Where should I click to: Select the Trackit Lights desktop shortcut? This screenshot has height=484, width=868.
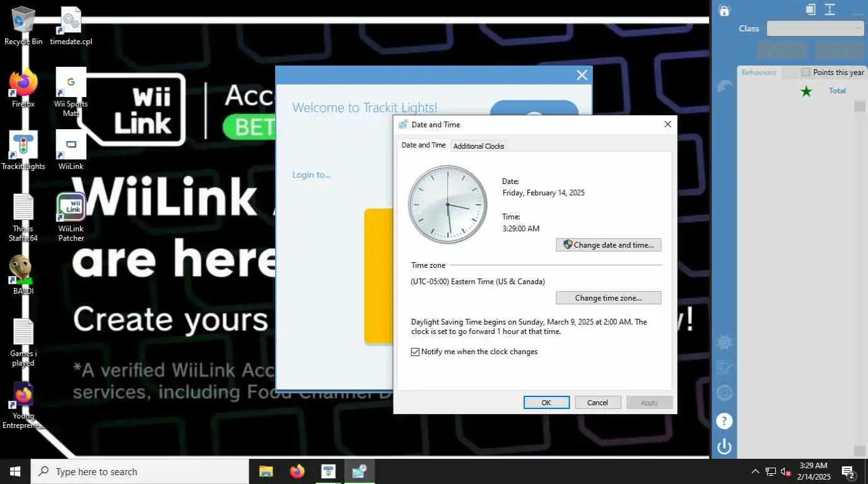[x=23, y=150]
